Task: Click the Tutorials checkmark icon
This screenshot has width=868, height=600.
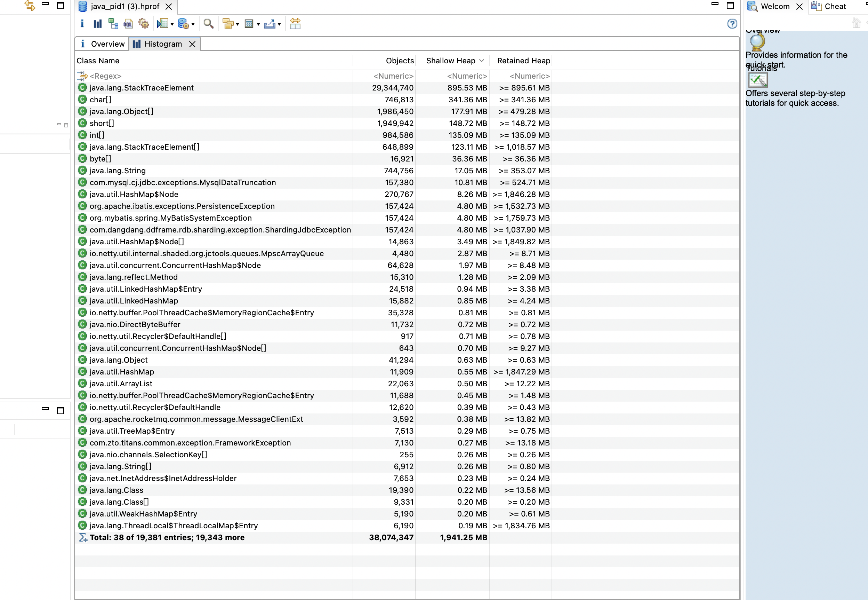Action: click(758, 80)
